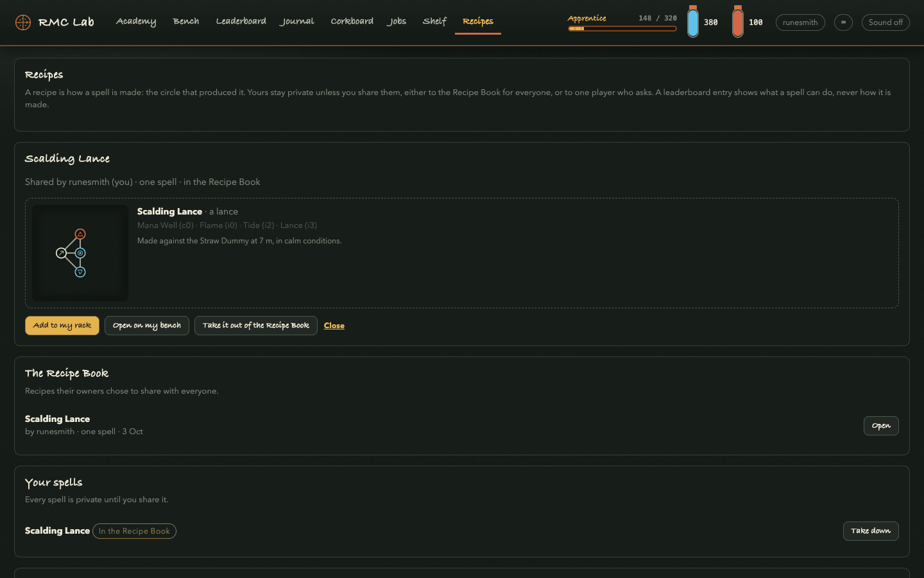Open the Journal tab
Image resolution: width=924 pixels, height=578 pixels.
click(297, 21)
